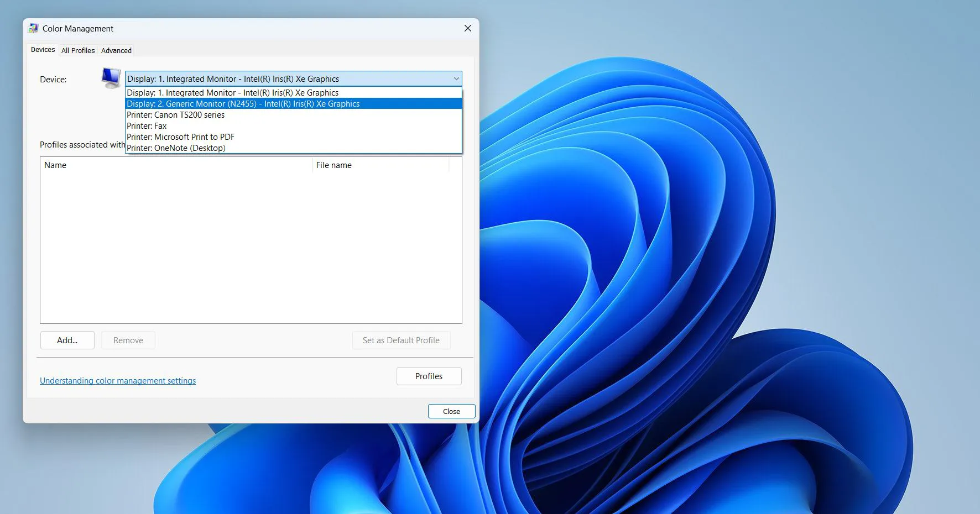Screen dimensions: 980x514
Task: Choose Printer: Canon TS200 series
Action: click(176, 115)
